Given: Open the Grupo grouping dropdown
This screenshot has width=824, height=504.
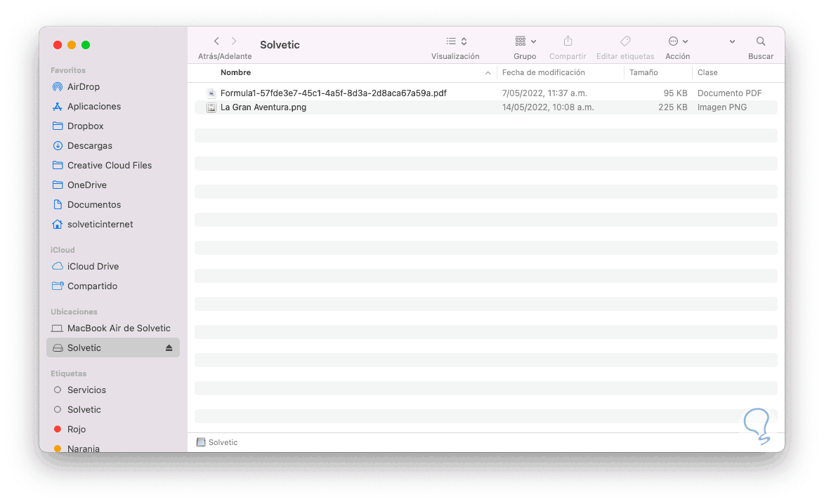Looking at the screenshot, I should [x=525, y=41].
